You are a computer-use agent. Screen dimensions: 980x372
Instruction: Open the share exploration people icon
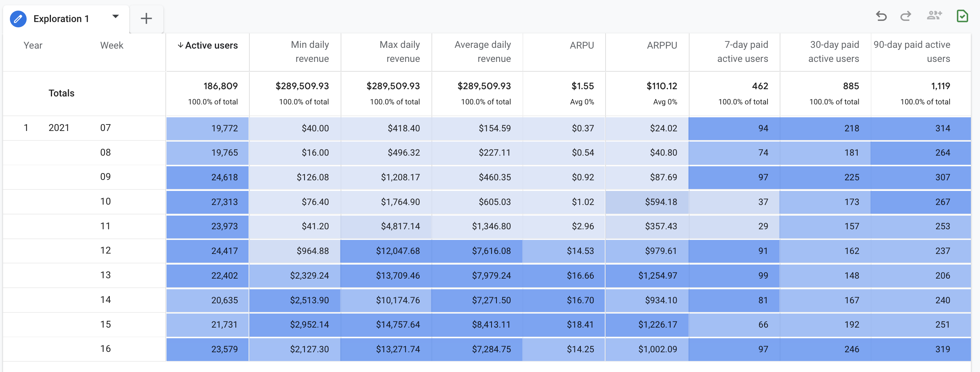coord(934,16)
